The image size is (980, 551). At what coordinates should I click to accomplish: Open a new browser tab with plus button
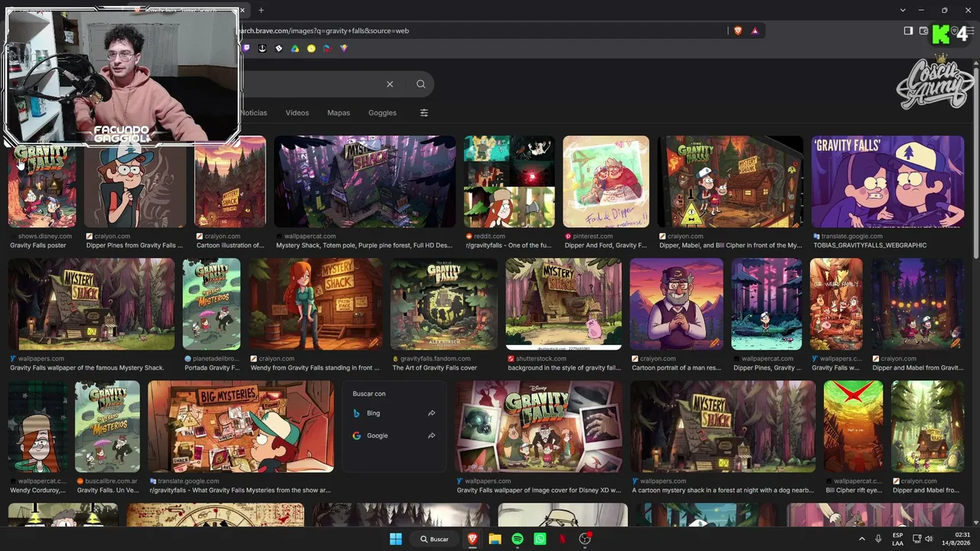(x=261, y=10)
